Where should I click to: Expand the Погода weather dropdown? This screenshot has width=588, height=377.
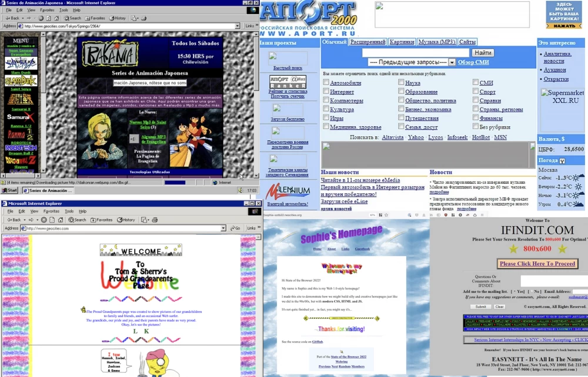[x=562, y=161]
